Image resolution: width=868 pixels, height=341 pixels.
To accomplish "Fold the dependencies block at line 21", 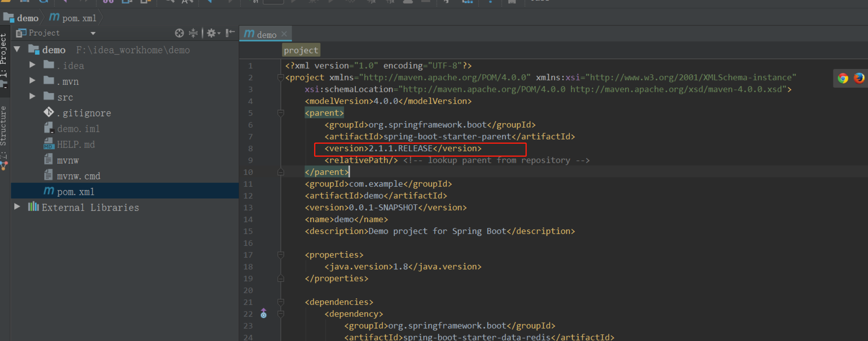I will 281,302.
